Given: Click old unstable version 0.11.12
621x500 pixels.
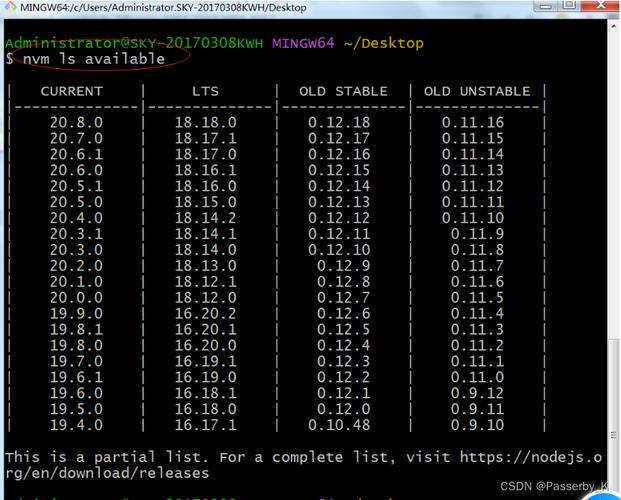Looking at the screenshot, I should pyautogui.click(x=473, y=186).
